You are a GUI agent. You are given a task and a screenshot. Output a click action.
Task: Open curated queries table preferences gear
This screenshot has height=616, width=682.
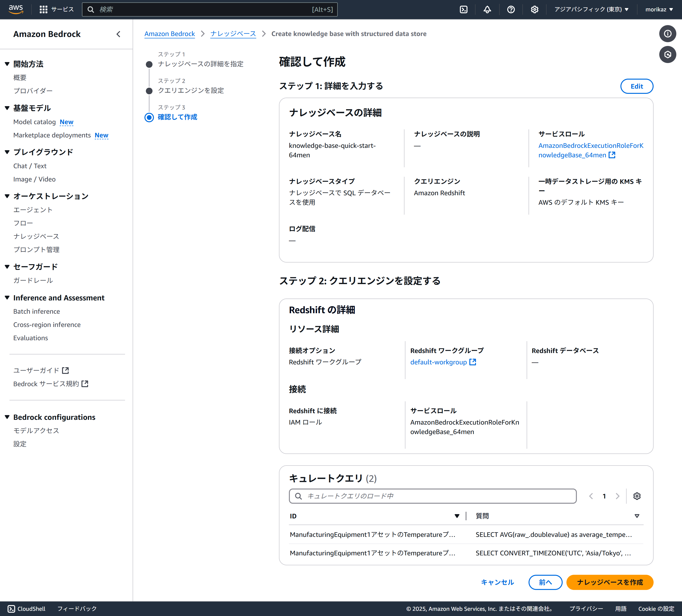[637, 496]
